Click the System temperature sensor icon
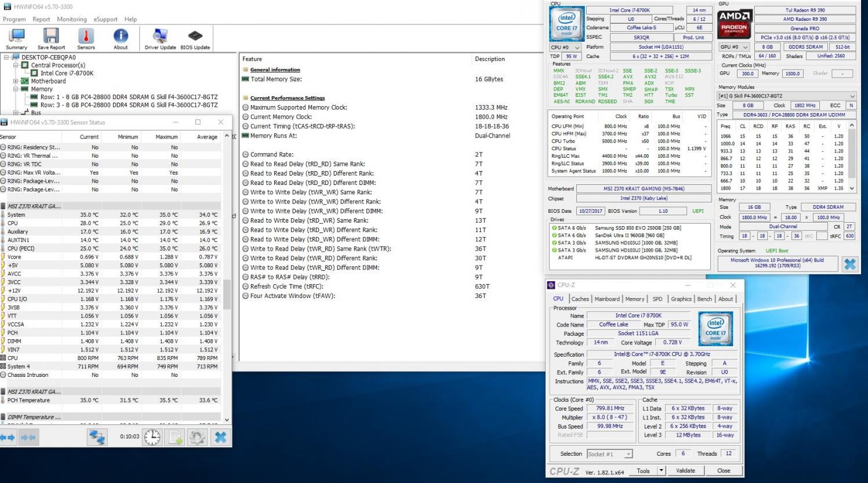The width and height of the screenshot is (868, 483). click(x=3, y=215)
